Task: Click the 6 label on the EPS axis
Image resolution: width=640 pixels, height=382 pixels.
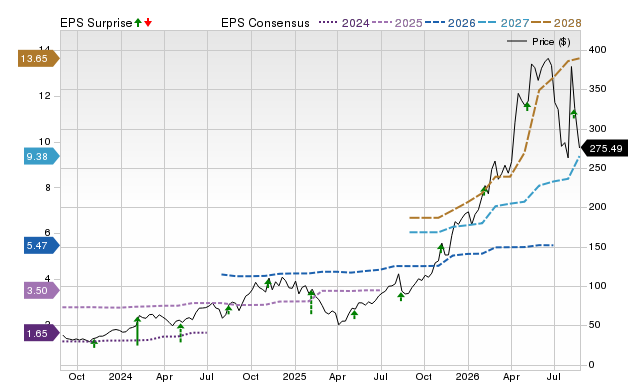Action: coord(48,233)
